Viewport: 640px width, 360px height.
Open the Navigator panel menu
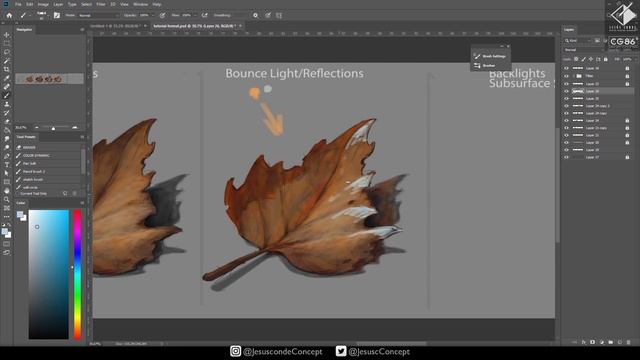click(82, 29)
